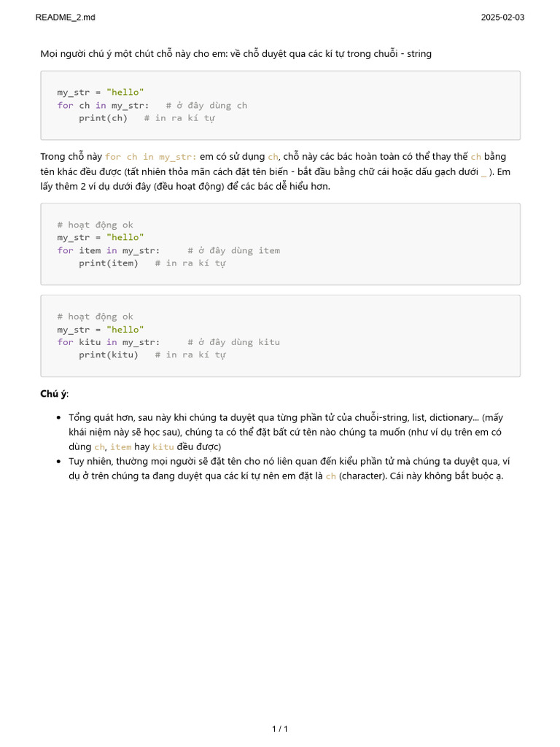Click the orange inline "for ch in my_str:" code

click(151, 157)
